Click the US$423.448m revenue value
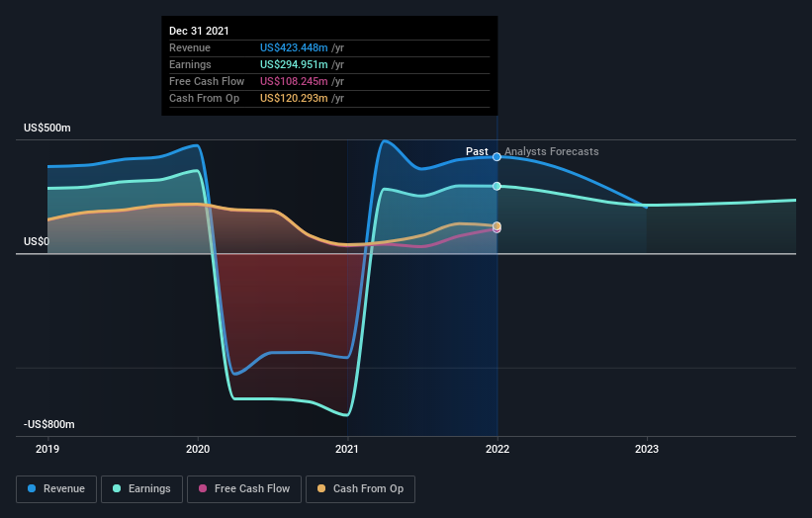This screenshot has width=812, height=518. 294,47
